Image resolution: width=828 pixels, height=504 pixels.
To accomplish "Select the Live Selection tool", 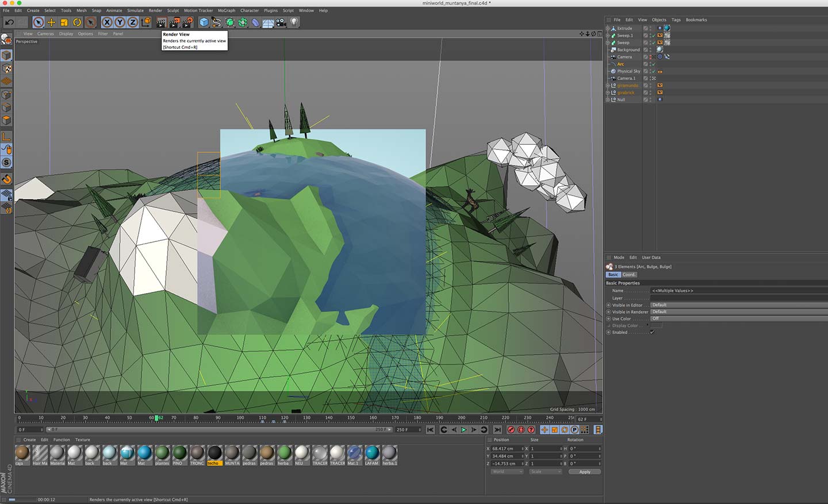I will pyautogui.click(x=38, y=22).
